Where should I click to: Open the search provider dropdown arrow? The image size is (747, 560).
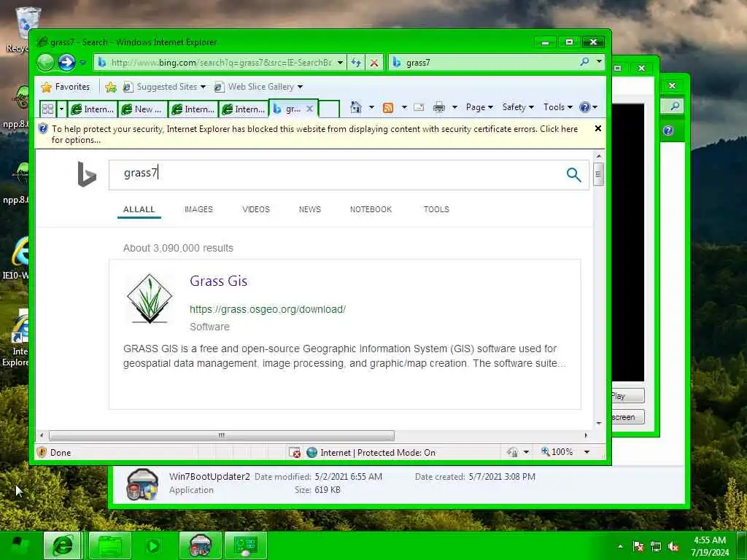coord(599,62)
